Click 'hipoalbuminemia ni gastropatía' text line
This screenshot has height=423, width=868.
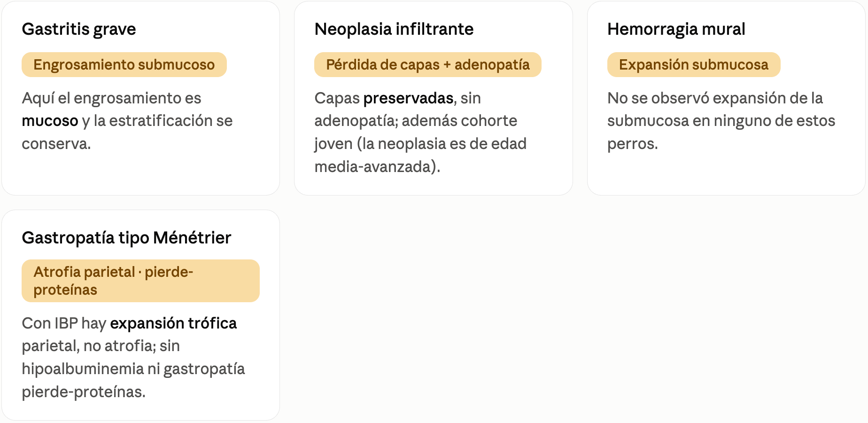(x=133, y=369)
